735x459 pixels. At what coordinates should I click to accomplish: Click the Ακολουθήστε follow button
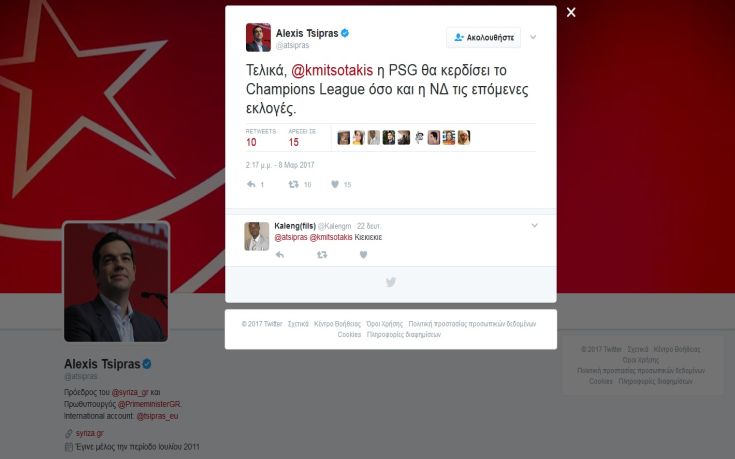483,38
